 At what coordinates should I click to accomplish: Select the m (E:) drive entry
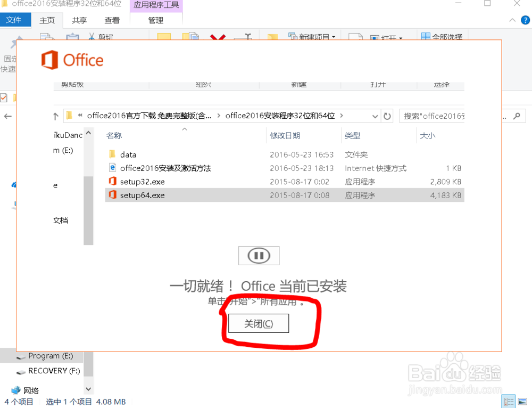pos(63,151)
